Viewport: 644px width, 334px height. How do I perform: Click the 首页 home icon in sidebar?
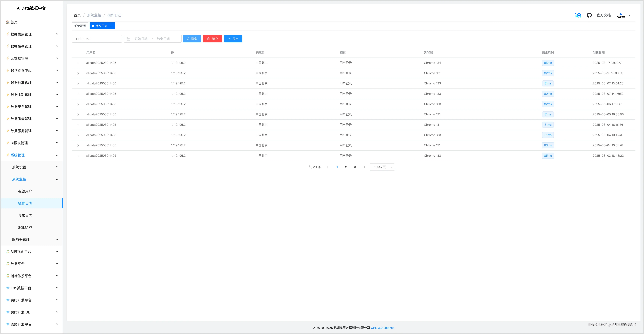tap(8, 22)
